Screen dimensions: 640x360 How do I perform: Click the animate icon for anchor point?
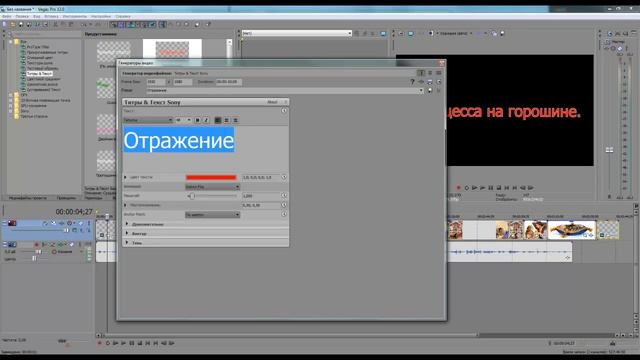tap(284, 214)
